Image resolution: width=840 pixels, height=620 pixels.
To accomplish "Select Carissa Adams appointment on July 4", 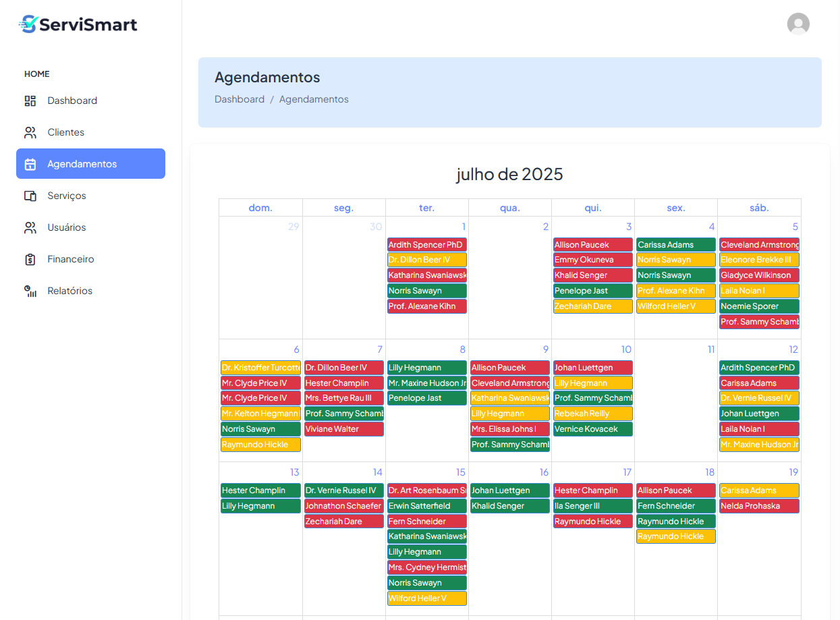I will point(675,244).
